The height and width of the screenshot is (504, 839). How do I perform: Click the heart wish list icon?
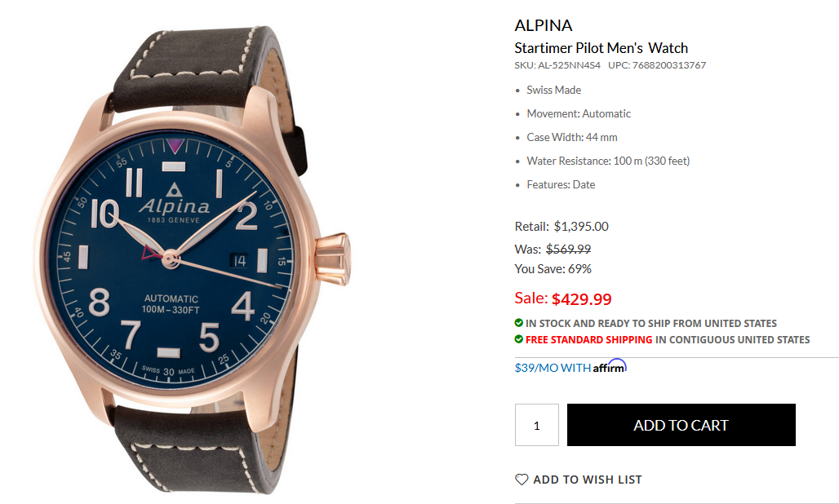[x=522, y=480]
